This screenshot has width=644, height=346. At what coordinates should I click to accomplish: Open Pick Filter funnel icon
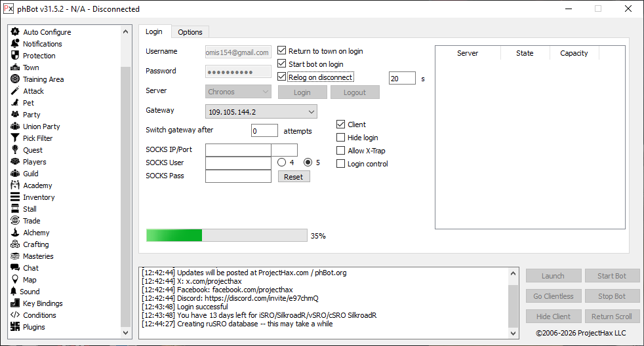[x=16, y=138]
